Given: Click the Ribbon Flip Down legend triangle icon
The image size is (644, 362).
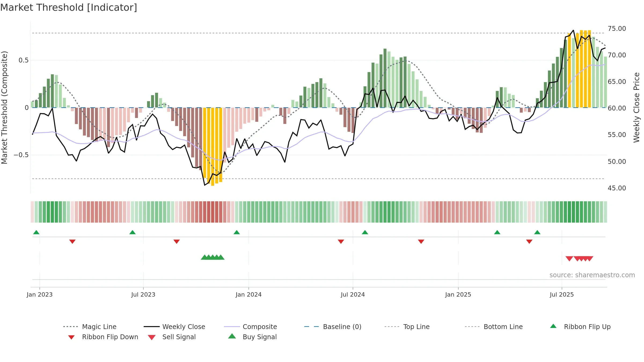Looking at the screenshot, I should coord(71,337).
